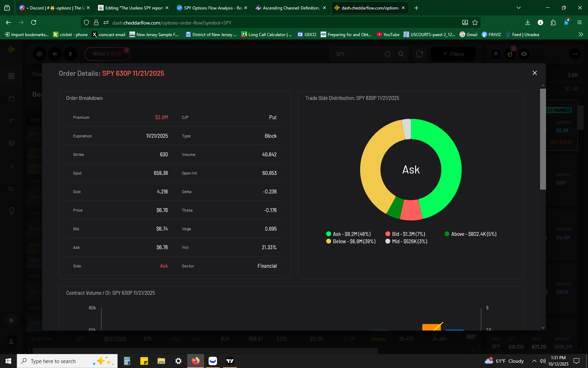Open Calculator from taskbar
The image size is (588, 368).
(127, 361)
